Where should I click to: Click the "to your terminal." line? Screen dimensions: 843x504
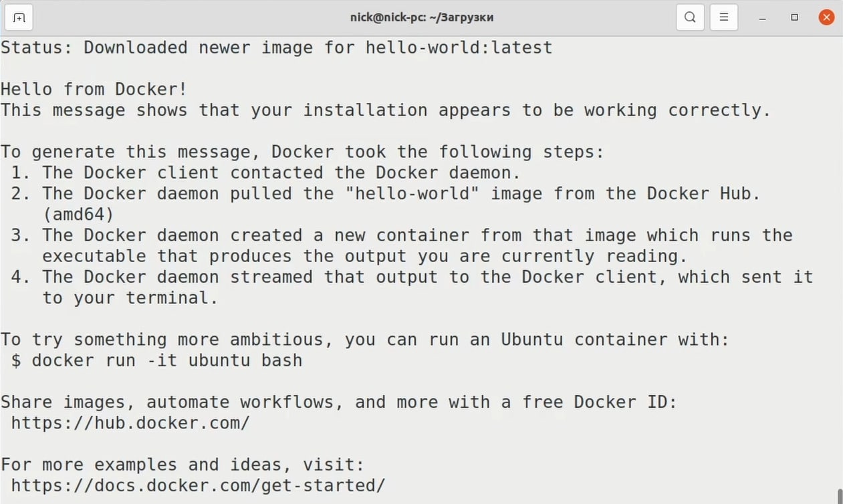pos(130,298)
